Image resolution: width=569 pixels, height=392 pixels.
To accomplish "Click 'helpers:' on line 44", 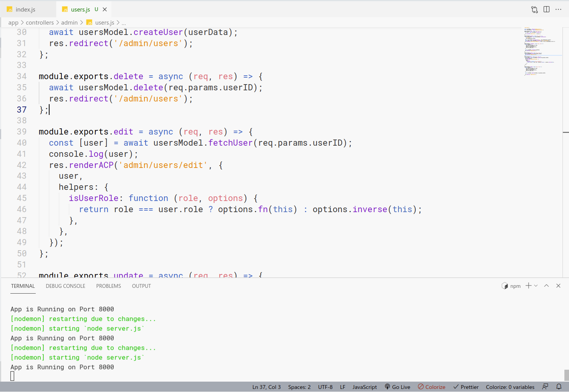I will tap(78, 187).
